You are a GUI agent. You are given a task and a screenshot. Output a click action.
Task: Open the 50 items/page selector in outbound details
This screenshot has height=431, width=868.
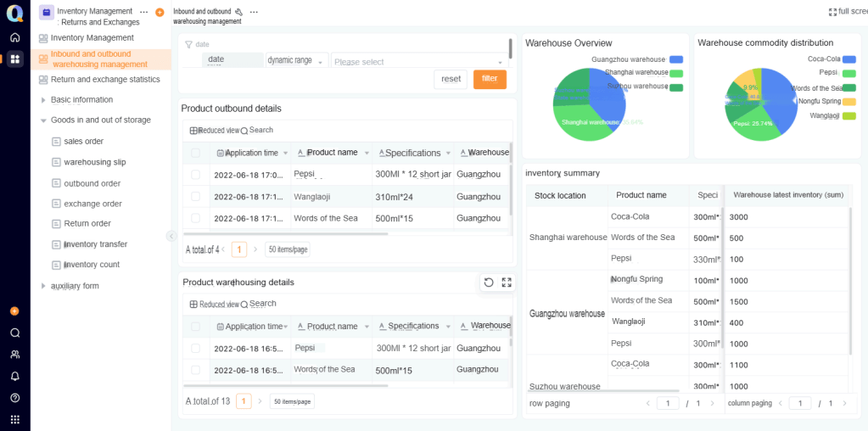pyautogui.click(x=288, y=249)
